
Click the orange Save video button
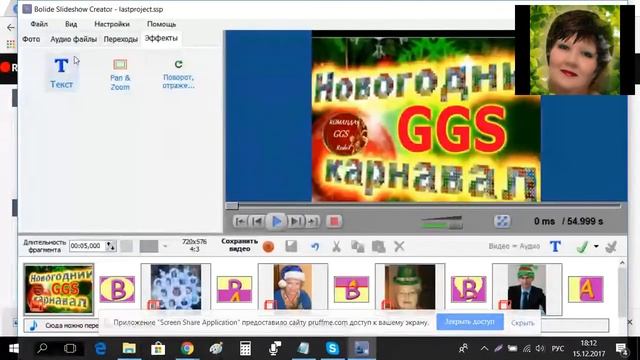click(268, 247)
